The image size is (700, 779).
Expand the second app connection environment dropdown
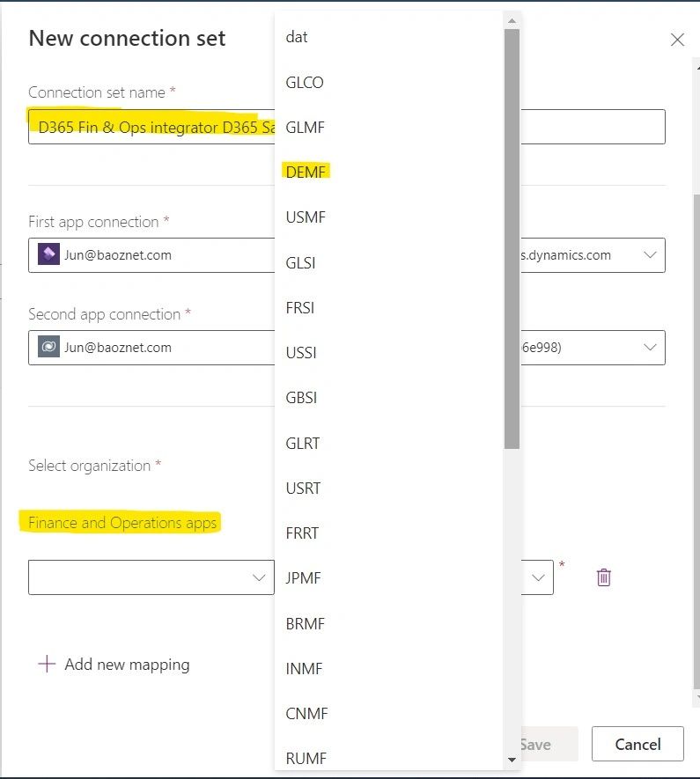tap(650, 347)
